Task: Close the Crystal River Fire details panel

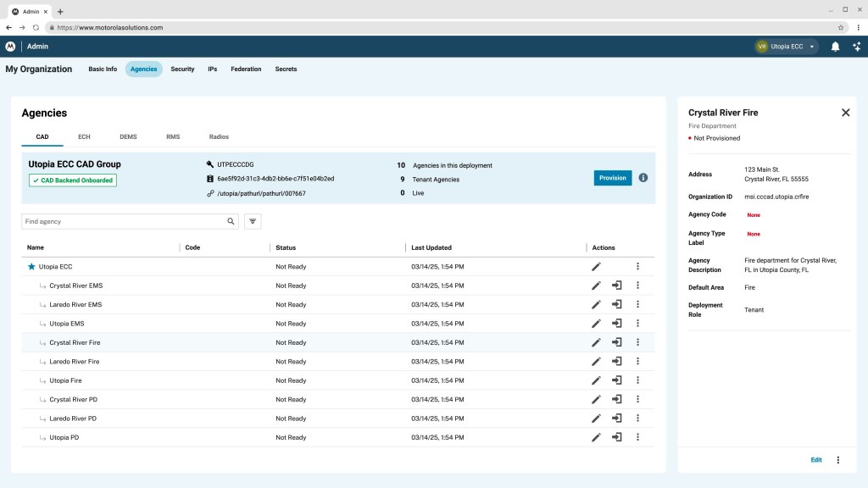Action: (x=845, y=113)
